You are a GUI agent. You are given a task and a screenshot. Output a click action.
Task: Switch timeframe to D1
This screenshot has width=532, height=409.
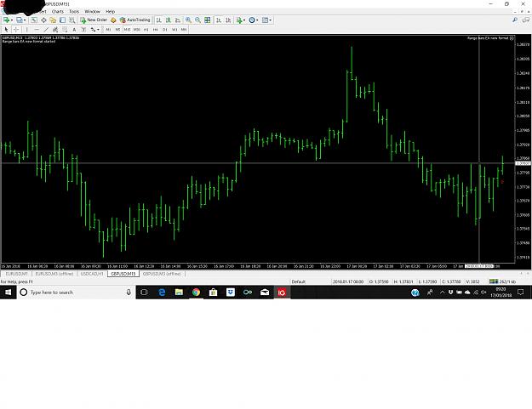165,30
